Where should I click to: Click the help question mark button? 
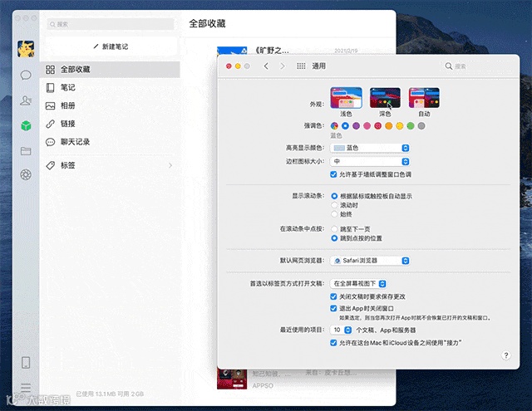[x=506, y=355]
